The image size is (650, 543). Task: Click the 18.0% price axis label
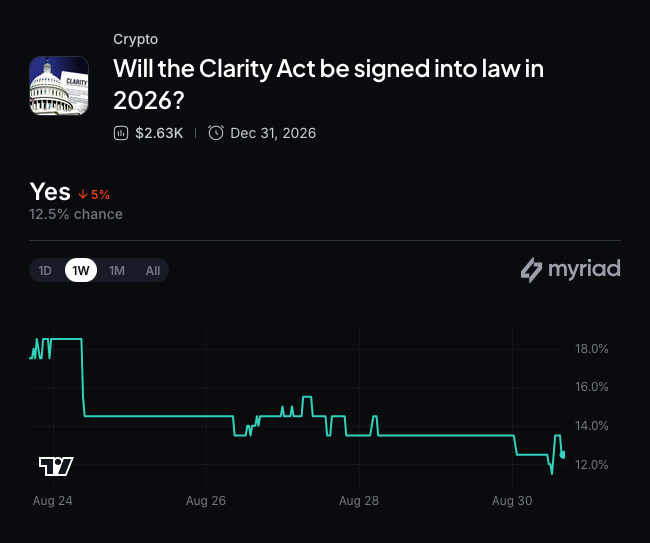592,349
